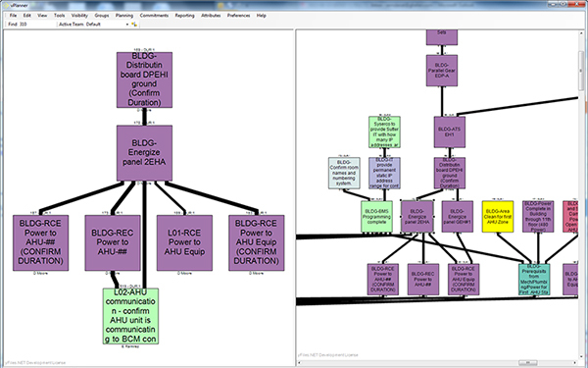Select the BLDG-Energize panel 2EHA node in left pane
The image size is (588, 368).
(x=144, y=153)
